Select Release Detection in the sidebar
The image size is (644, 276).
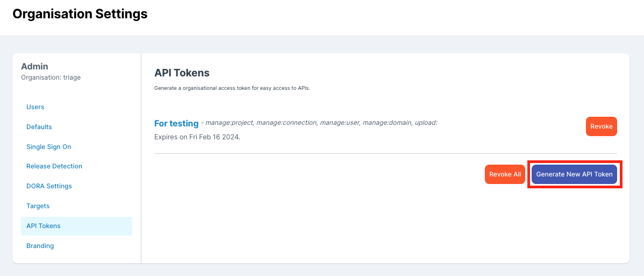54,166
